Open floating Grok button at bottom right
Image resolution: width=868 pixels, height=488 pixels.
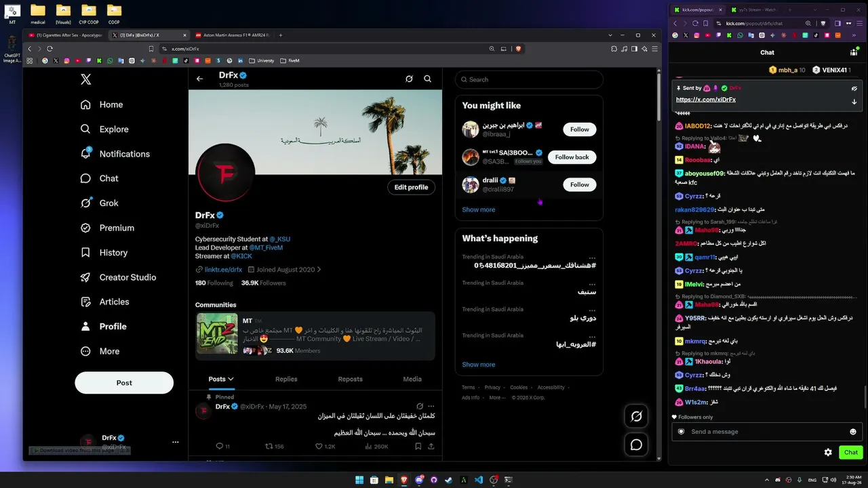(636, 417)
